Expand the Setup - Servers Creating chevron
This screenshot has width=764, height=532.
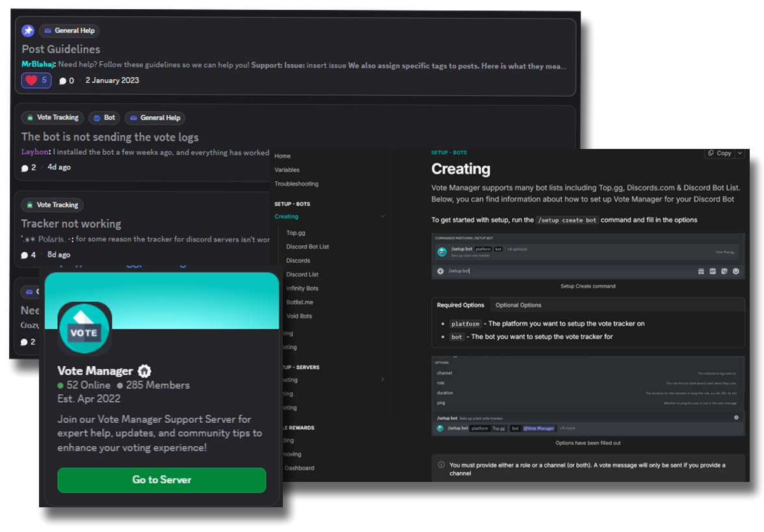click(x=382, y=380)
